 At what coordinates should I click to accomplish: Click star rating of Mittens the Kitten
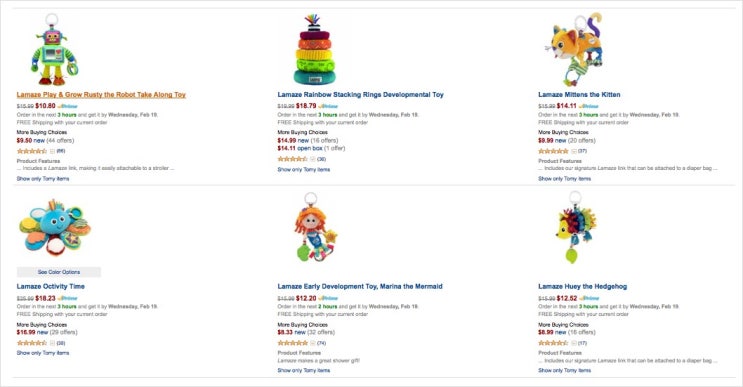point(553,151)
